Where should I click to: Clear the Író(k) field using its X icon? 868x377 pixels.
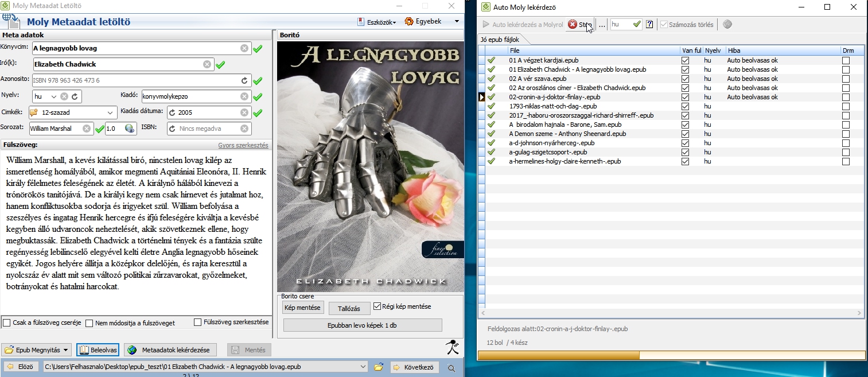207,64
